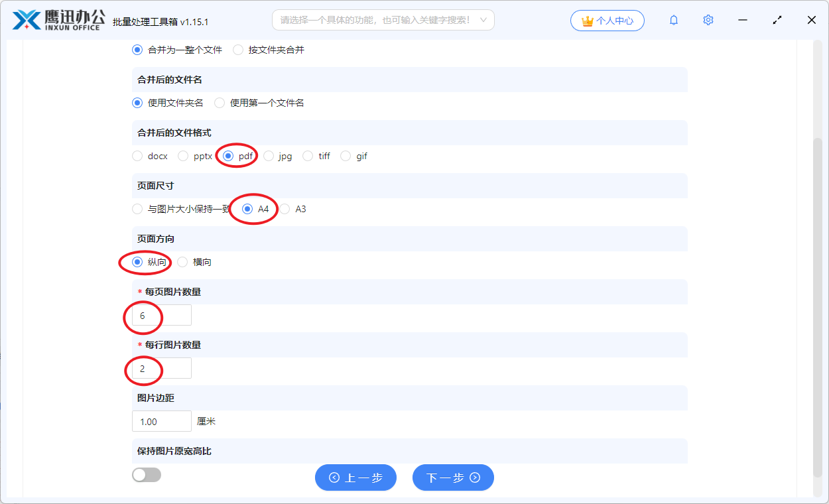The width and height of the screenshot is (829, 504).
Task: Click the Inxun Office logo icon
Action: (26, 20)
